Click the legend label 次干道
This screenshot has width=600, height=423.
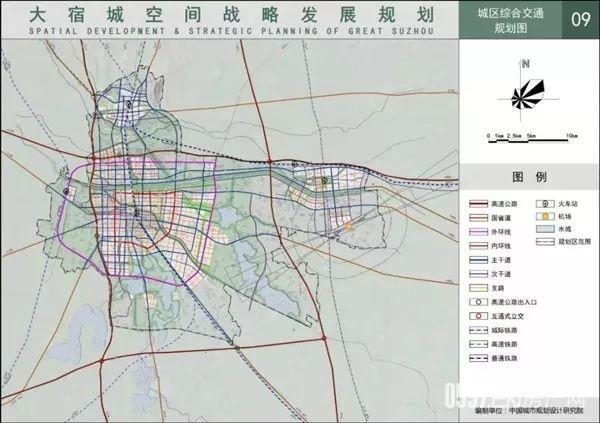[501, 274]
